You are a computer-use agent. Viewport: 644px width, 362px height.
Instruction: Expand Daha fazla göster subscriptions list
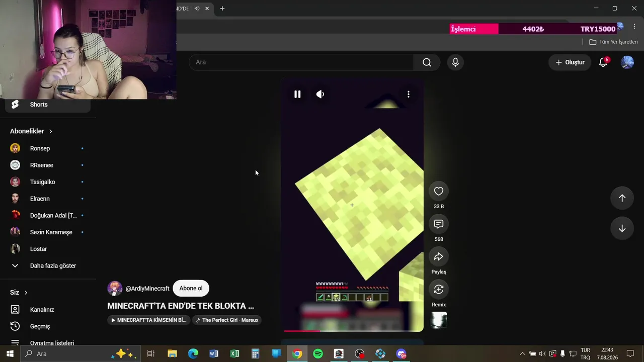(48, 265)
